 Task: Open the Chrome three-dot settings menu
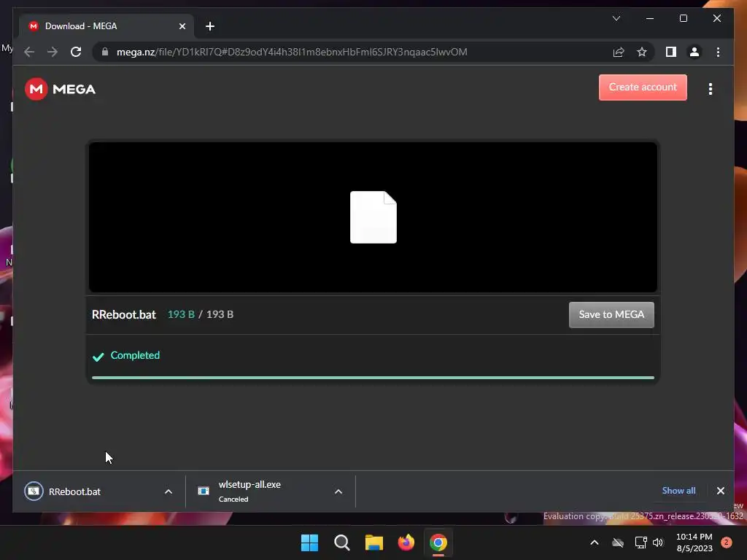(718, 52)
